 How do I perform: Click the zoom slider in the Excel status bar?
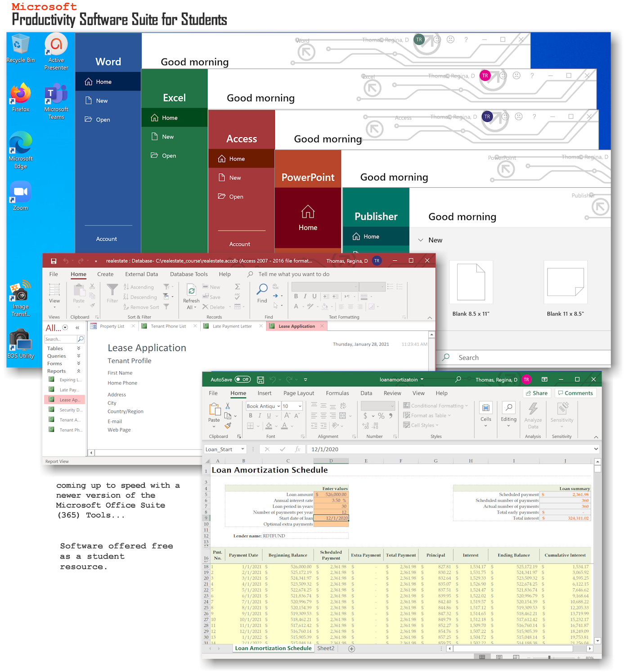(549, 658)
